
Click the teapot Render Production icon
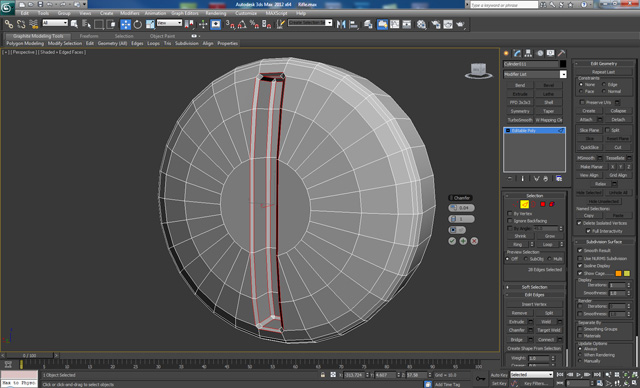pyautogui.click(x=461, y=24)
